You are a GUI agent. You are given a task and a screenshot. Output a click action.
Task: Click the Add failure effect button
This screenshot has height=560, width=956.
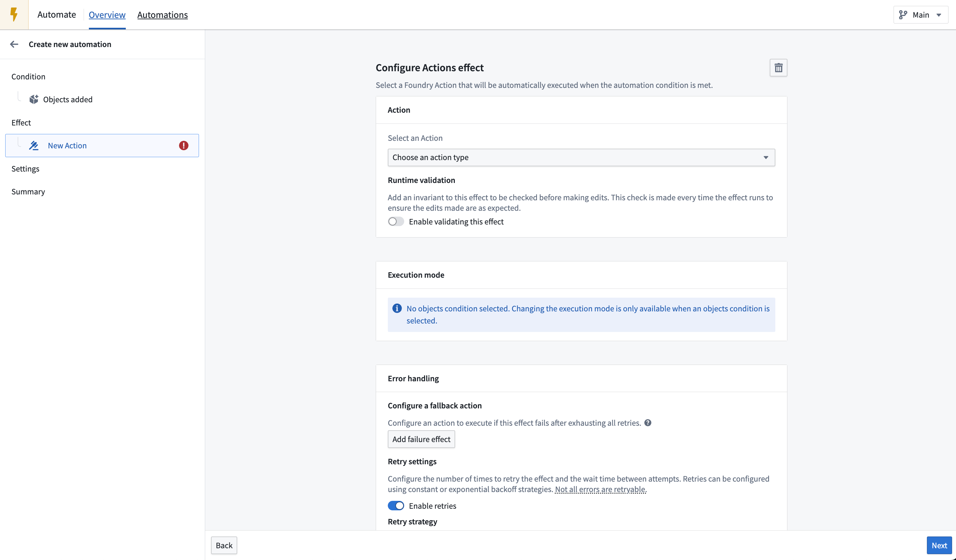tap(421, 439)
